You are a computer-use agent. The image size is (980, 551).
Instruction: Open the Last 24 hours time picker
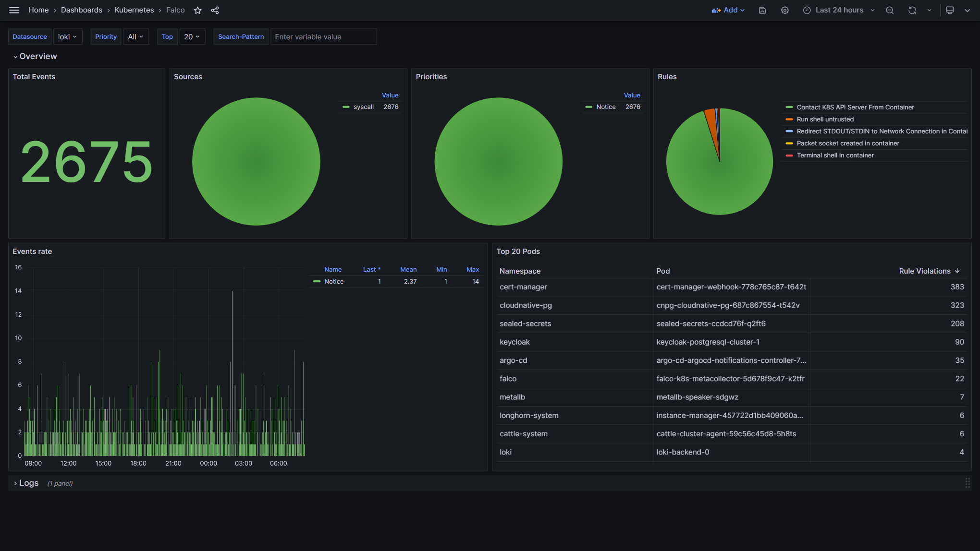click(x=839, y=10)
